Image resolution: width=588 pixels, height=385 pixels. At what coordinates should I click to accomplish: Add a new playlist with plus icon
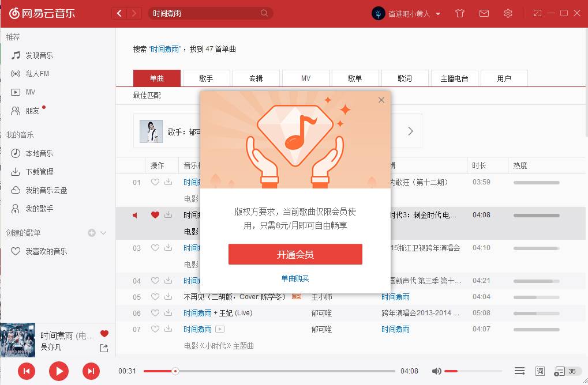click(92, 233)
